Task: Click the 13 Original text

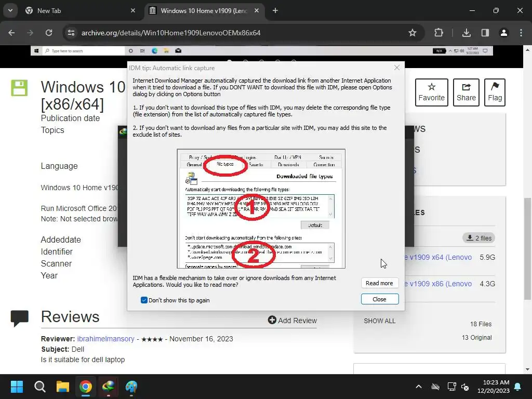Action: click(476, 338)
